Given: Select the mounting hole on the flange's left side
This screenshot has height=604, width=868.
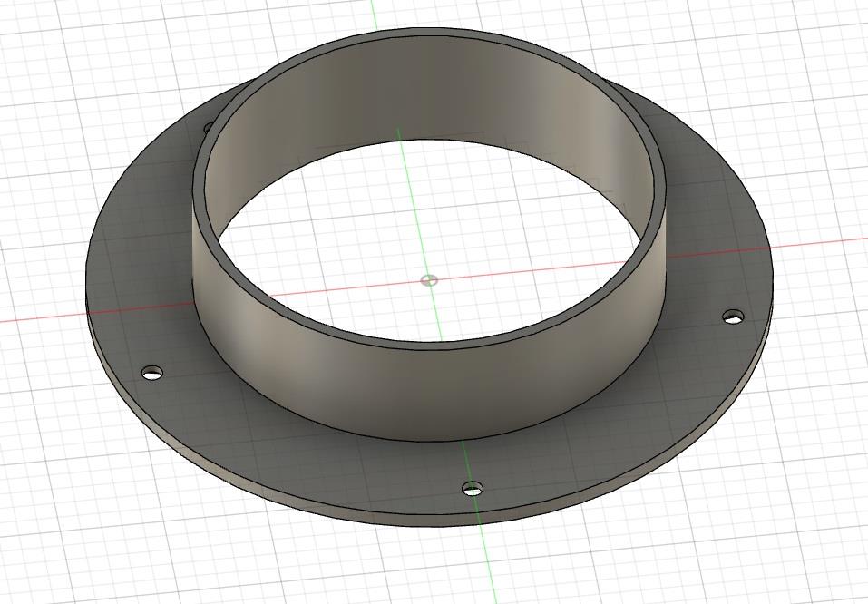Looking at the screenshot, I should [152, 373].
